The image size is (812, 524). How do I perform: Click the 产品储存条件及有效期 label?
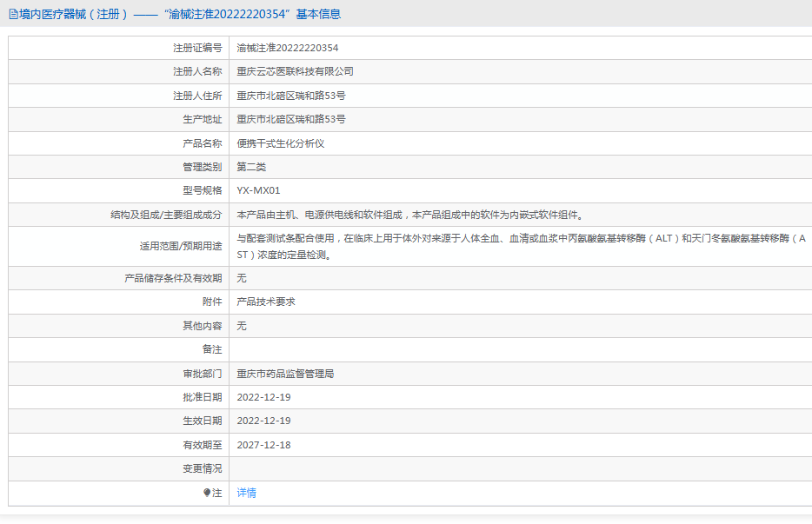click(173, 278)
